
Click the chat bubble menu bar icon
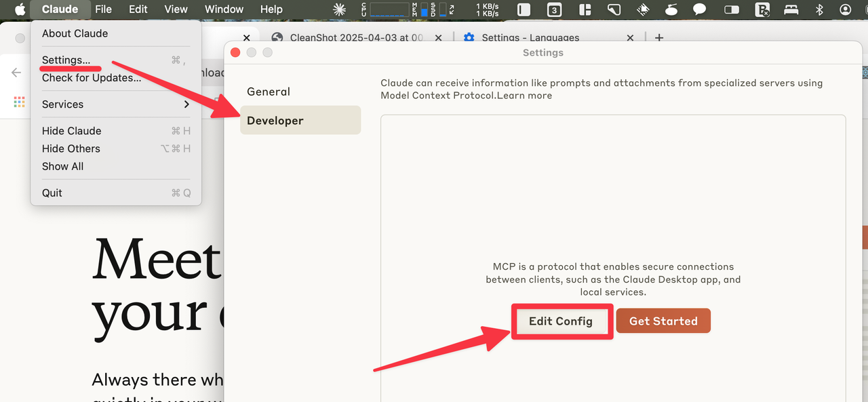pyautogui.click(x=698, y=9)
